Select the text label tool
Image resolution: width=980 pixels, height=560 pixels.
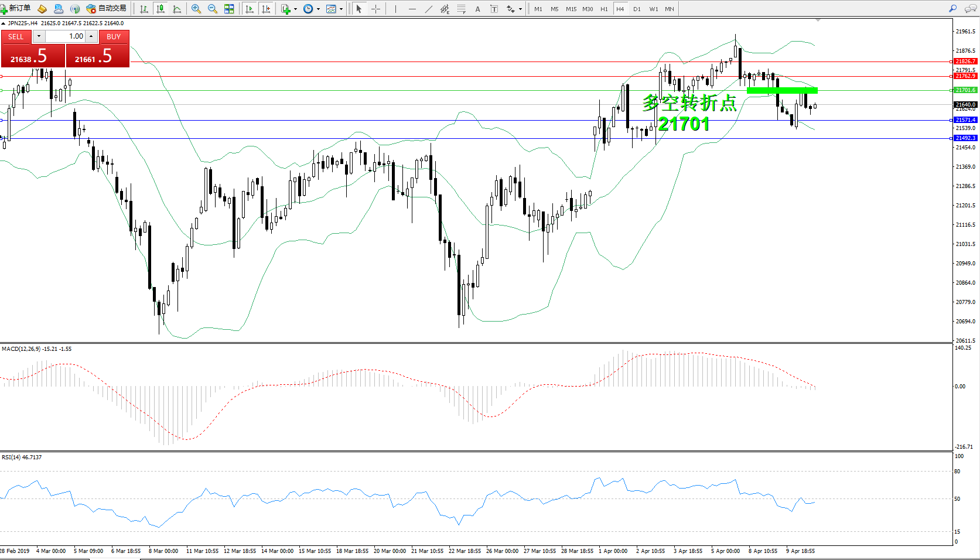point(478,9)
